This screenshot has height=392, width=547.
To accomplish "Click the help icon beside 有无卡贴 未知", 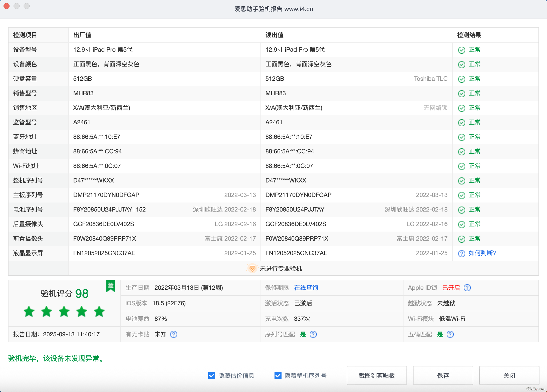I will pyautogui.click(x=174, y=334).
